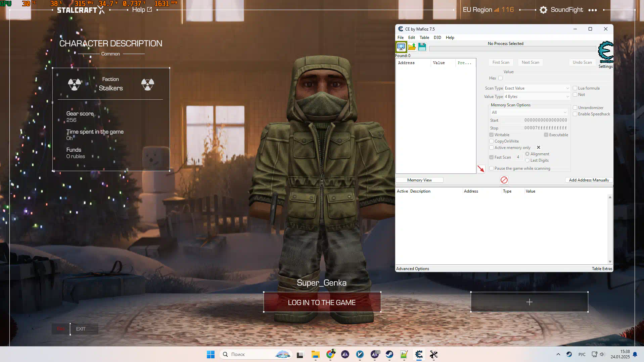Click the Stop address field
The image size is (644, 362).
tap(535, 128)
